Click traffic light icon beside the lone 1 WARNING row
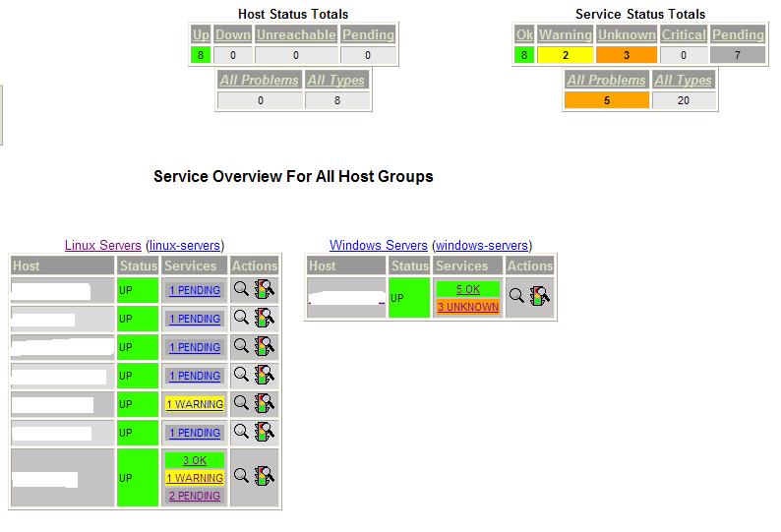 coord(265,403)
